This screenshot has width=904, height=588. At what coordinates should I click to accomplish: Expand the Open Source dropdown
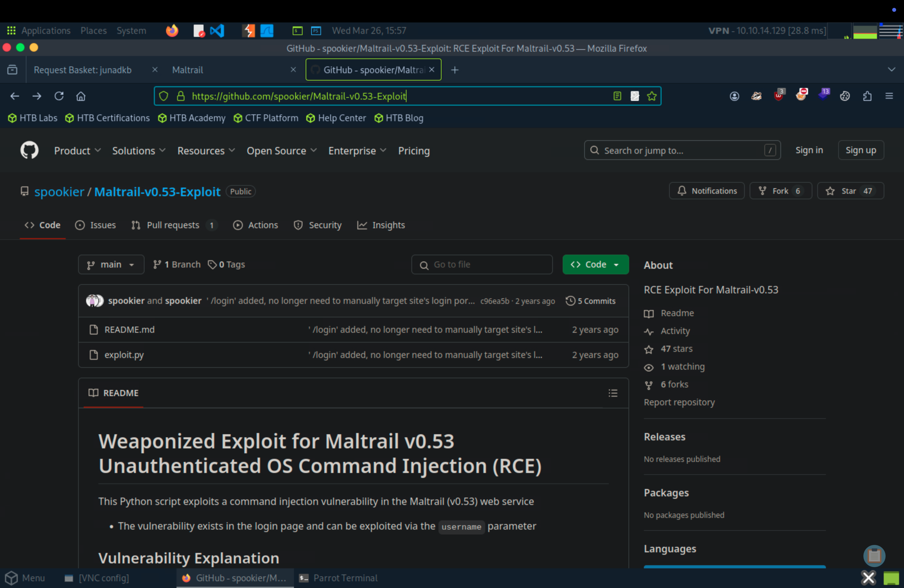click(281, 151)
